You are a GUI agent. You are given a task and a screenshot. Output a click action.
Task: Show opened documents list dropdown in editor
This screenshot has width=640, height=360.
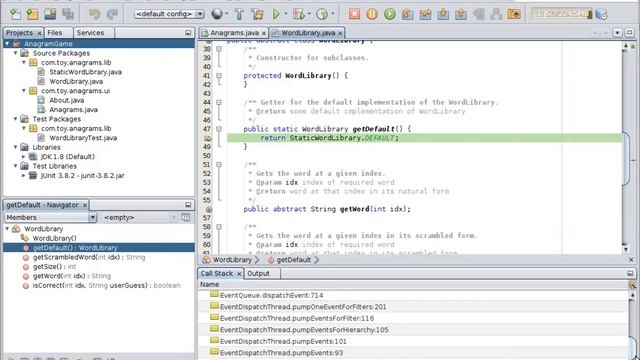(617, 33)
